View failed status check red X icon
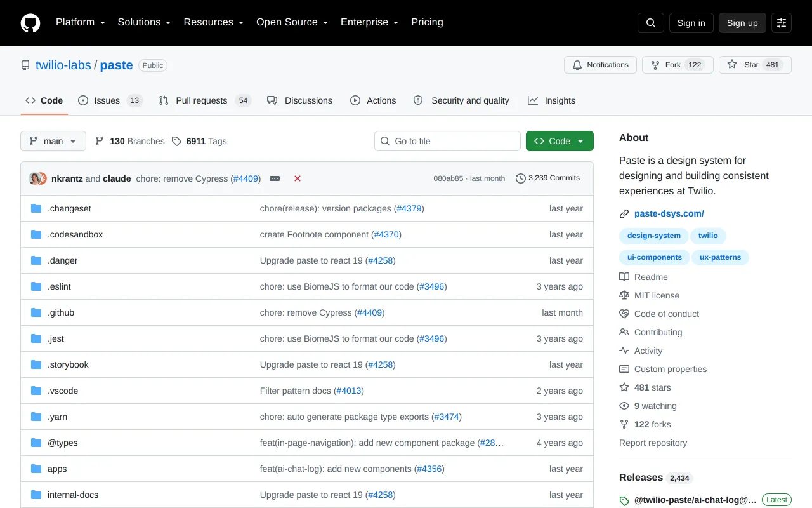This screenshot has width=812, height=508. pos(298,178)
